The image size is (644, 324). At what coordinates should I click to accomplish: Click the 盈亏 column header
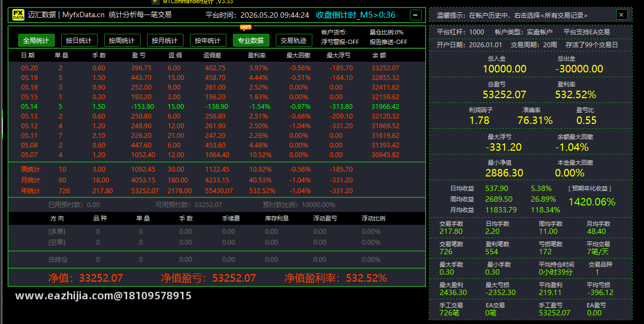click(138, 55)
